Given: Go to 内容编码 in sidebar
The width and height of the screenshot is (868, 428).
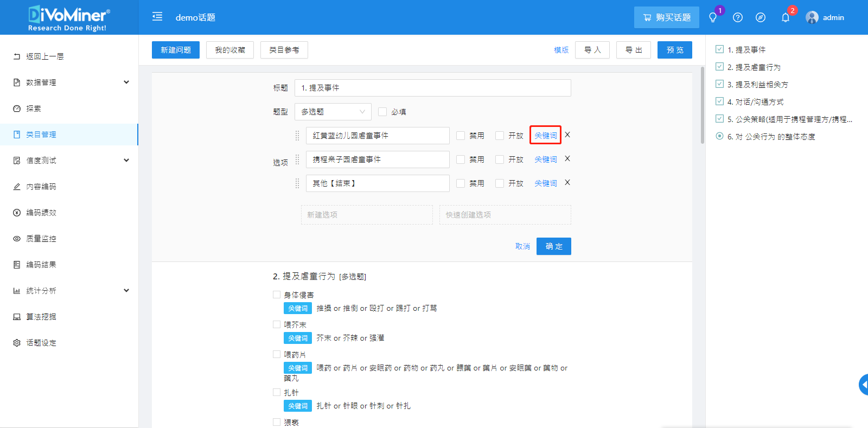Looking at the screenshot, I should tap(41, 187).
